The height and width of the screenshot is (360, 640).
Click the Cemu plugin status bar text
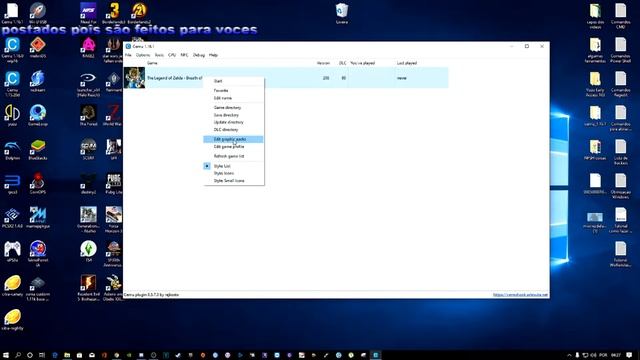(151, 295)
